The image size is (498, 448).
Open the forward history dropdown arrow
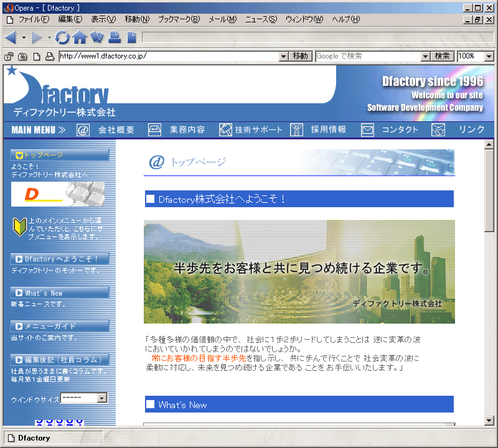[49, 37]
